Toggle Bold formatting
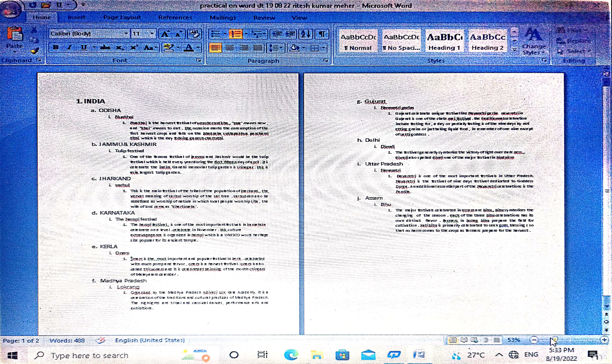 pyautogui.click(x=56, y=47)
